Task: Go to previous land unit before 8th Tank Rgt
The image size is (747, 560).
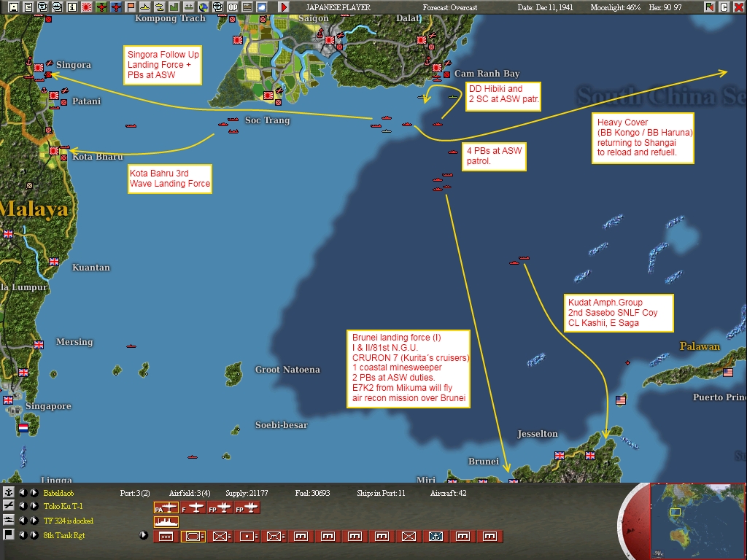Action: [23, 534]
